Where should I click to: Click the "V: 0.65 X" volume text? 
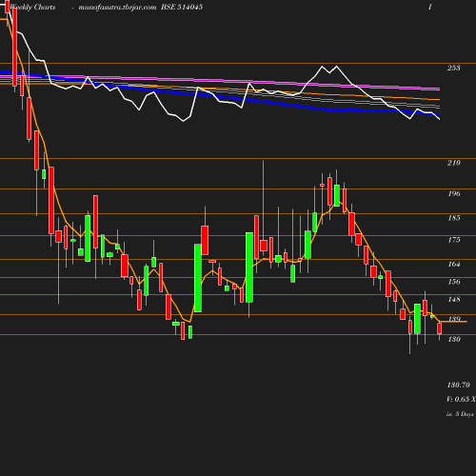tap(461, 399)
